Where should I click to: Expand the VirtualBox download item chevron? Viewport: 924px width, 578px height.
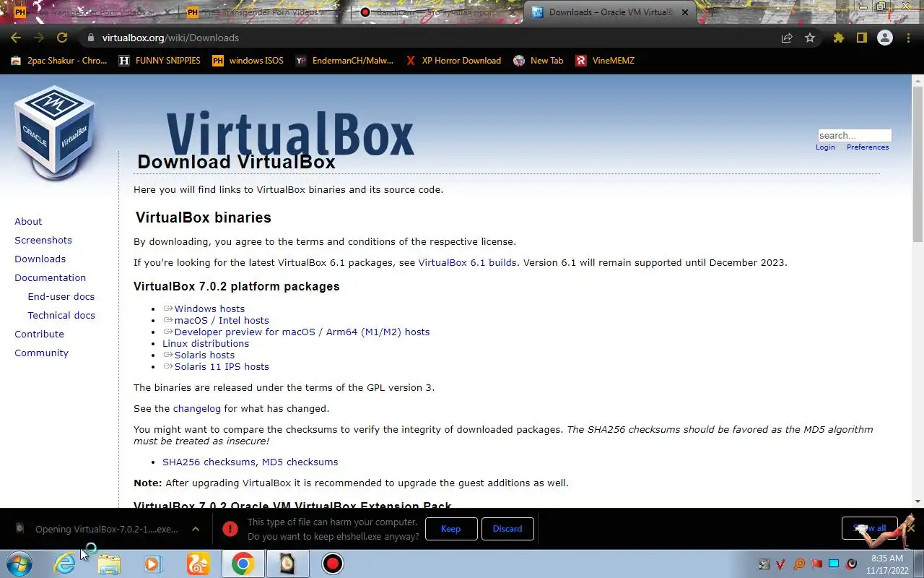click(x=196, y=529)
